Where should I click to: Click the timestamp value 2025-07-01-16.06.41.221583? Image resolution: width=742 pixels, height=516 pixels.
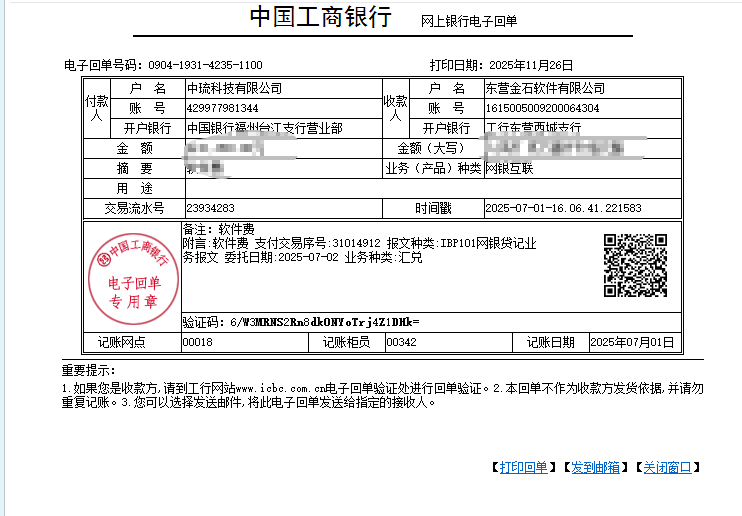click(x=562, y=208)
